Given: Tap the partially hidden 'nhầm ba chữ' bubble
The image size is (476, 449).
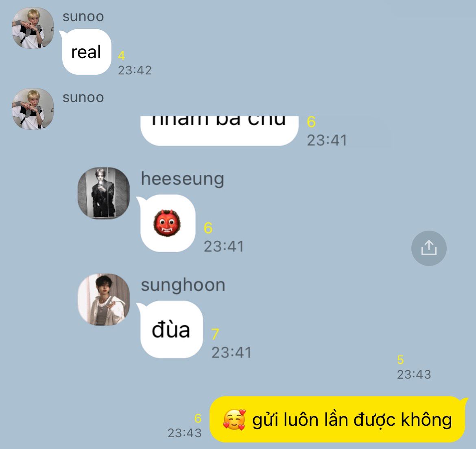Looking at the screenshot, I should (219, 131).
